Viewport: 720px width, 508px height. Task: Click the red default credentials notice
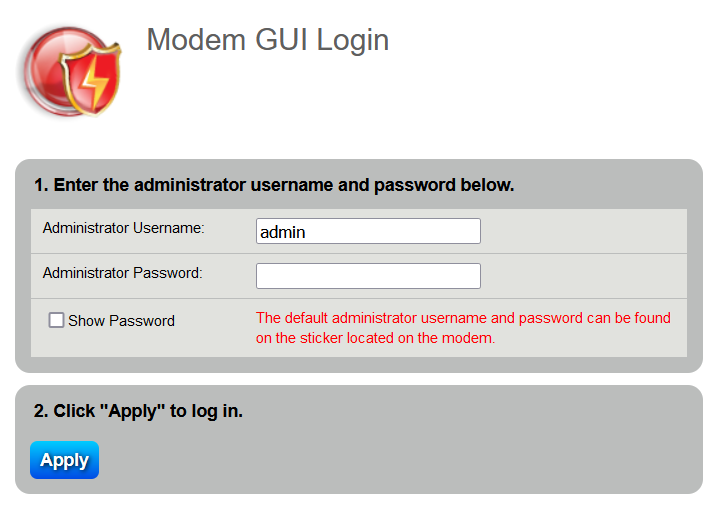(x=463, y=328)
